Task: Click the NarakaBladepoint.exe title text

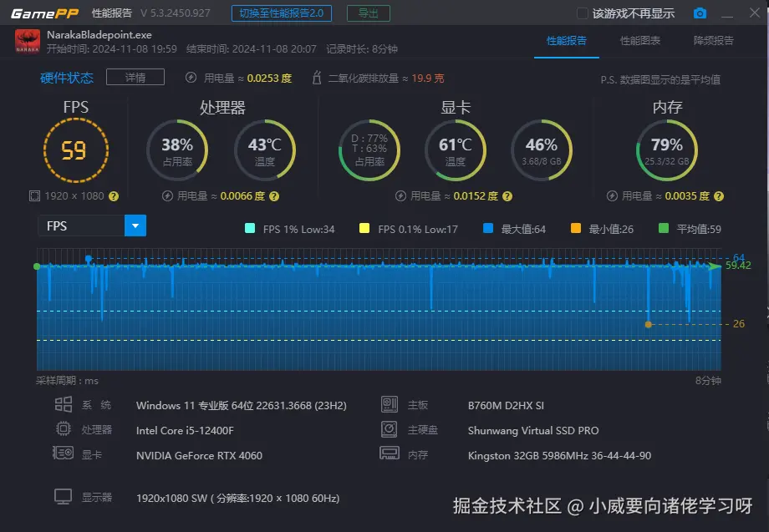Action: coord(99,35)
